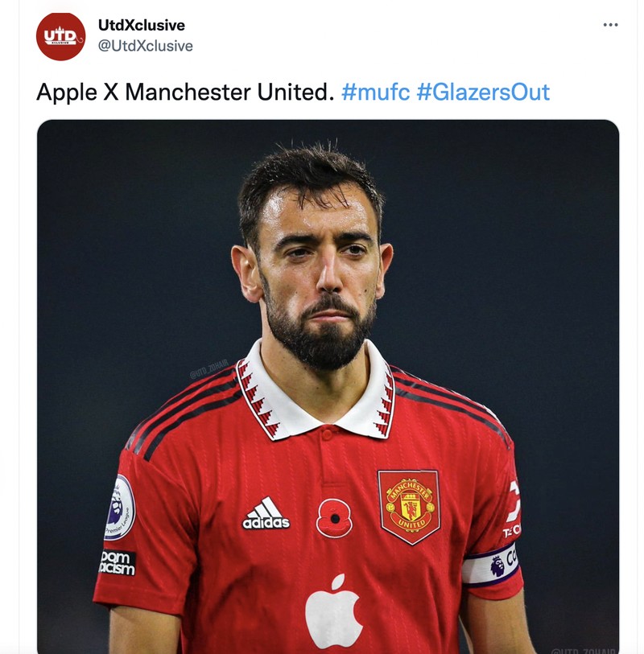
Task: Click the adidas logo on the shirt
Action: (x=266, y=514)
